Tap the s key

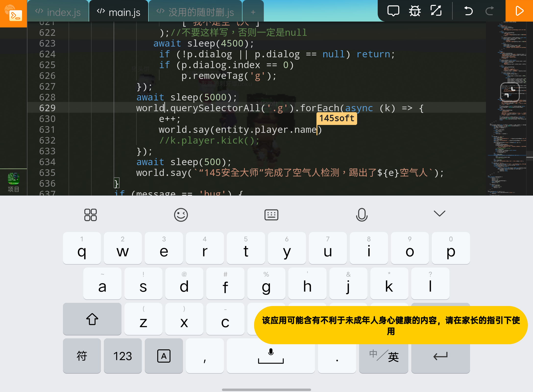[143, 283]
